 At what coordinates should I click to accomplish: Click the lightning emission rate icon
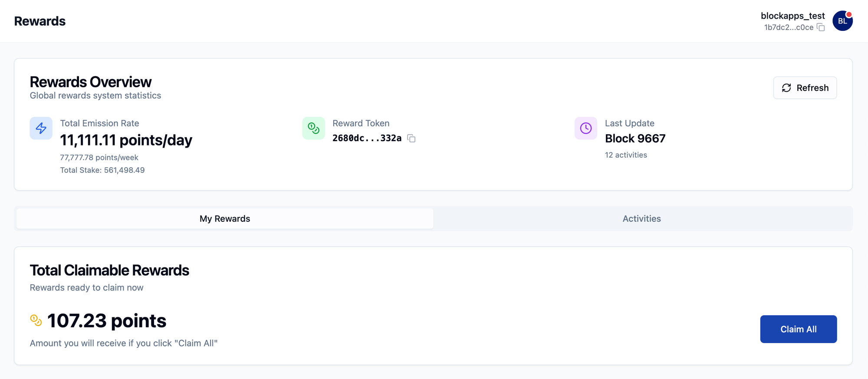(41, 128)
